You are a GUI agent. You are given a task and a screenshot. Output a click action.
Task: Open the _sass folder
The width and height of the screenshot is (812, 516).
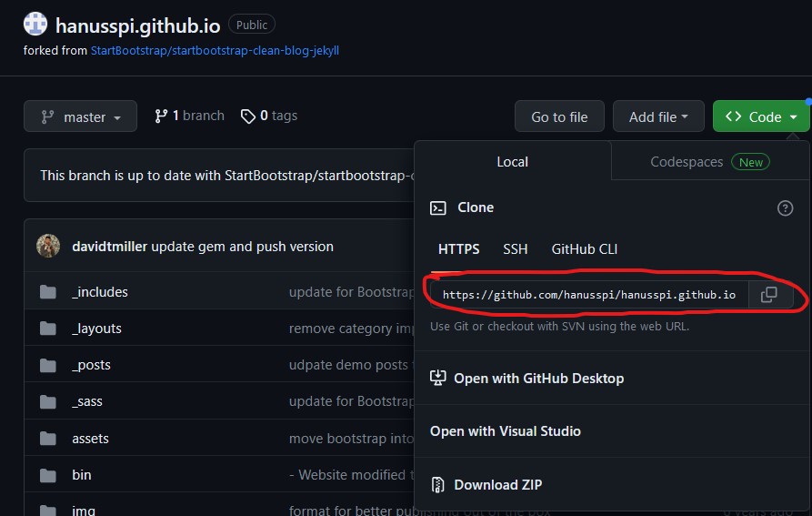click(87, 401)
